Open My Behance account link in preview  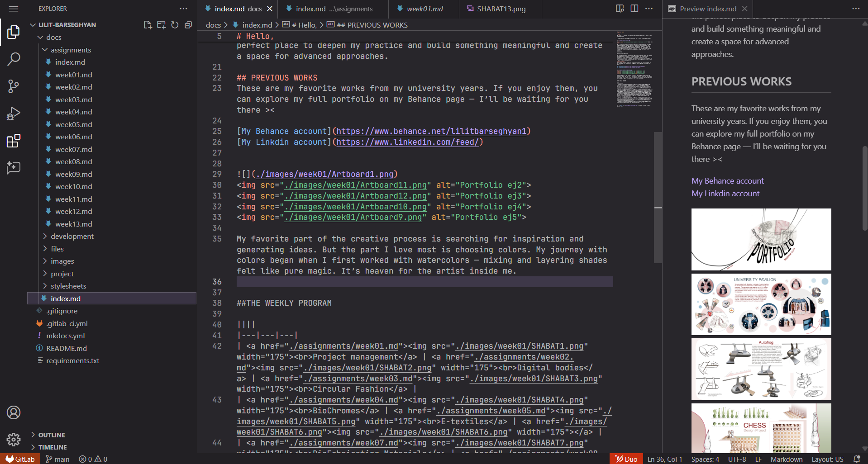pos(727,180)
